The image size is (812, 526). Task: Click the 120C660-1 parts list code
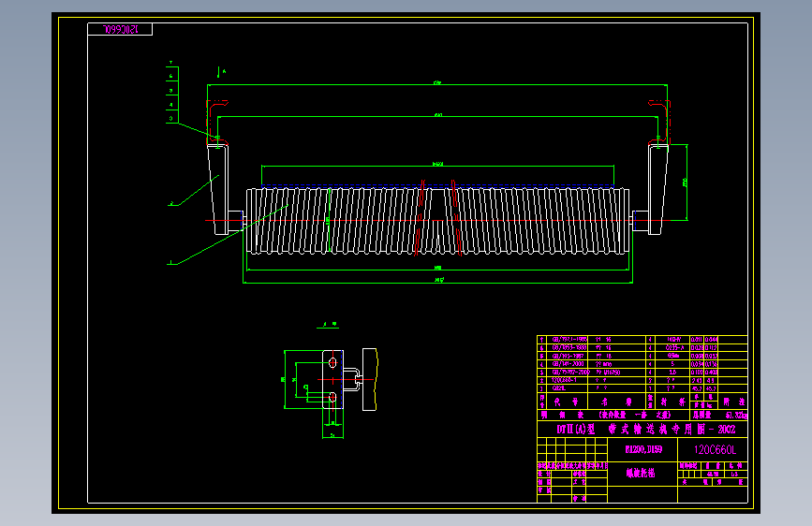tap(564, 380)
